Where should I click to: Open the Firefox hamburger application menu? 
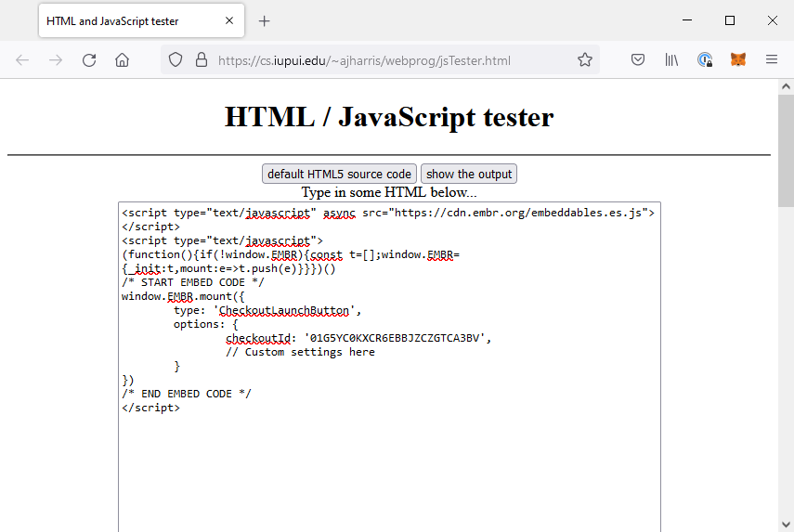771,59
